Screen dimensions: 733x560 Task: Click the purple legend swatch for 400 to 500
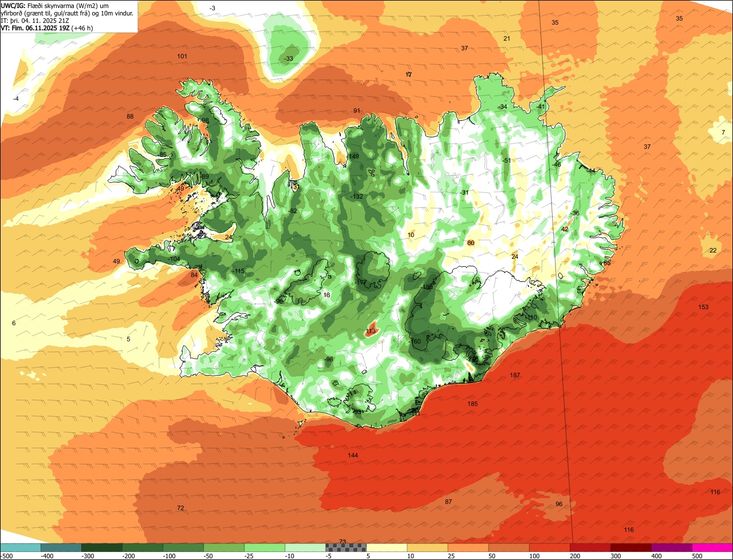click(672, 547)
